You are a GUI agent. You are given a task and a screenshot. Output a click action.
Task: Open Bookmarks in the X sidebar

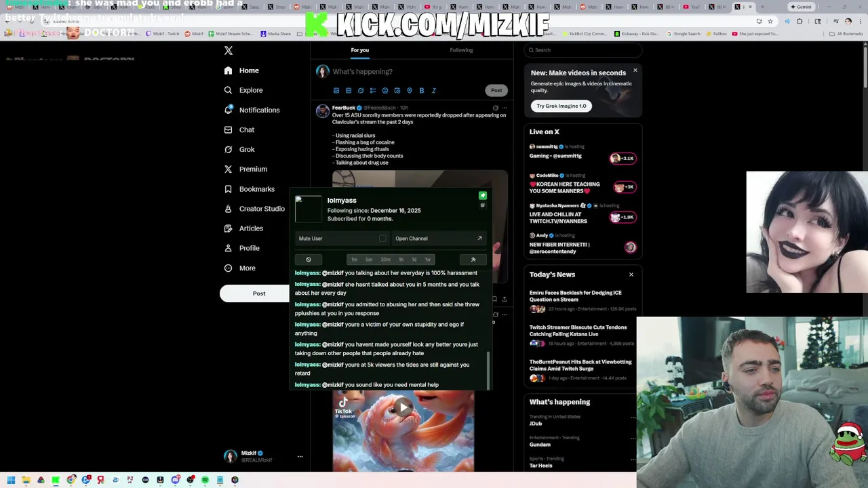tap(249, 189)
